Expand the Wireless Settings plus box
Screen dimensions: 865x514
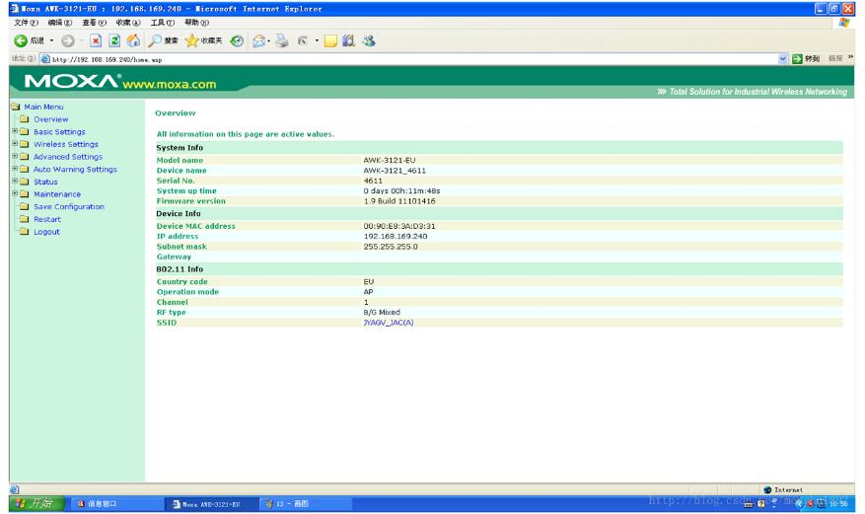coord(14,144)
